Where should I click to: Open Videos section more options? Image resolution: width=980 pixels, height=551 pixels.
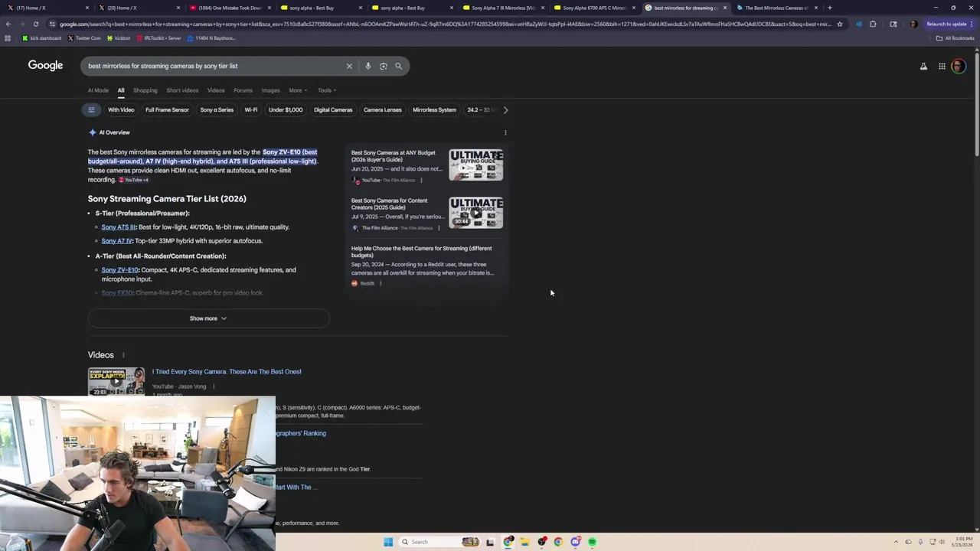[x=123, y=355]
